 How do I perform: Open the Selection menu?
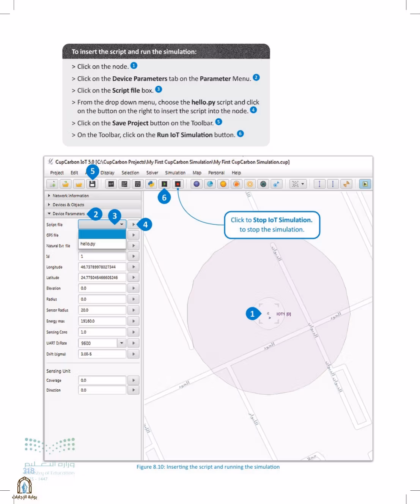click(x=130, y=173)
